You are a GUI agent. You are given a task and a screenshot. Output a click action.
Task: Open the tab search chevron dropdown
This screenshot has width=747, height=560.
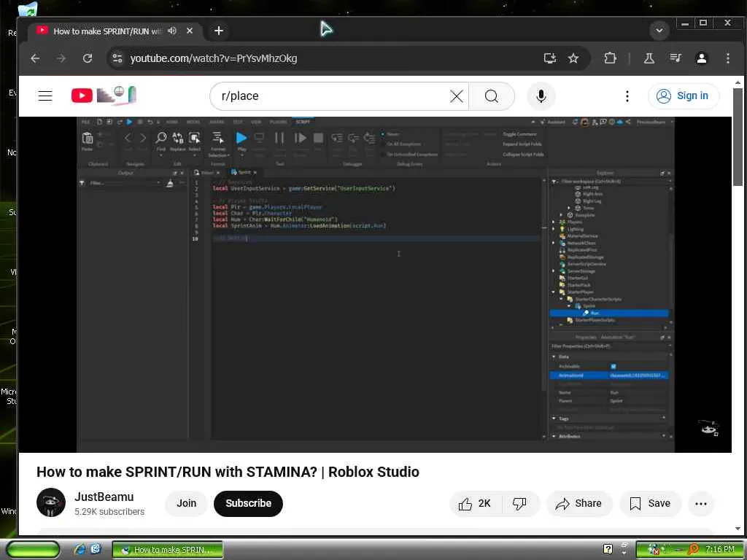click(659, 31)
